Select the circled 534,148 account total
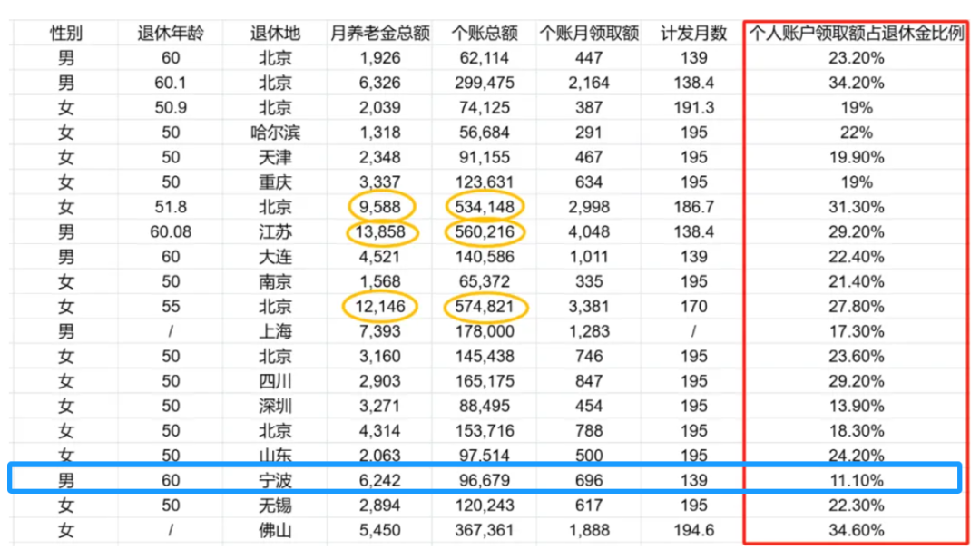This screenshot has height=560, width=980. (485, 207)
